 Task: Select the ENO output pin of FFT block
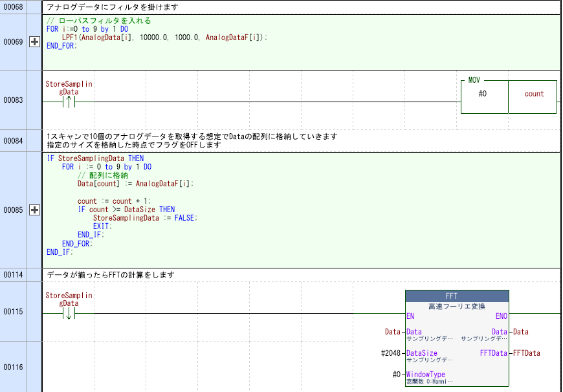click(501, 317)
